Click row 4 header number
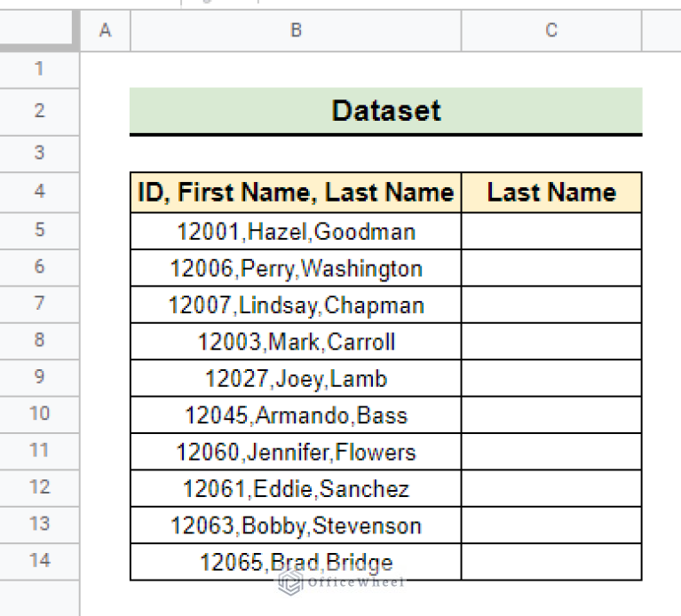Viewport: 681px width, 616px height. pyautogui.click(x=39, y=192)
